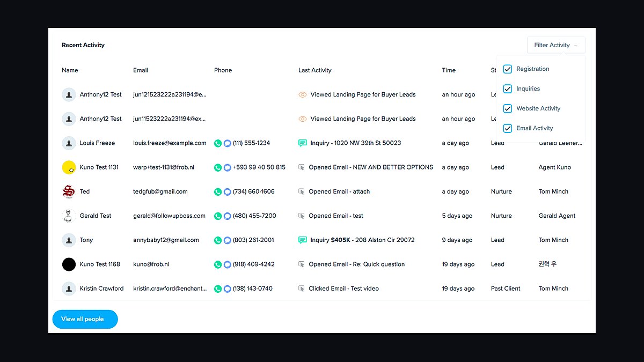Screen dimensions: 644x362
Task: Click the opened-email cursor icon in Ted's row
Action: pyautogui.click(x=302, y=191)
